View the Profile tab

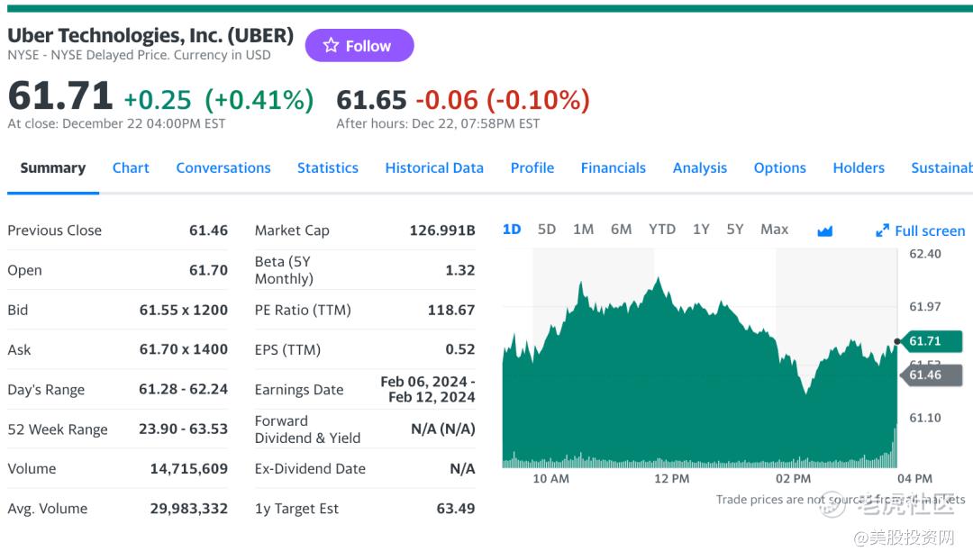tap(532, 167)
